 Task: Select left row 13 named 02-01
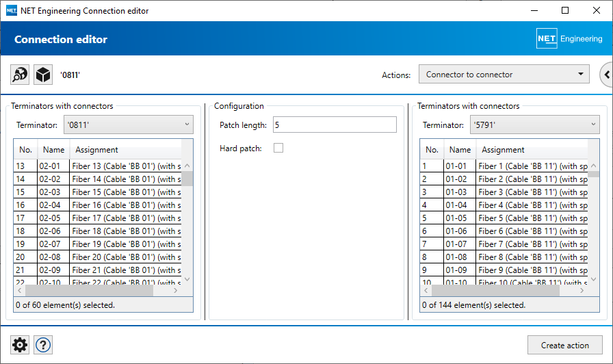(x=98, y=166)
